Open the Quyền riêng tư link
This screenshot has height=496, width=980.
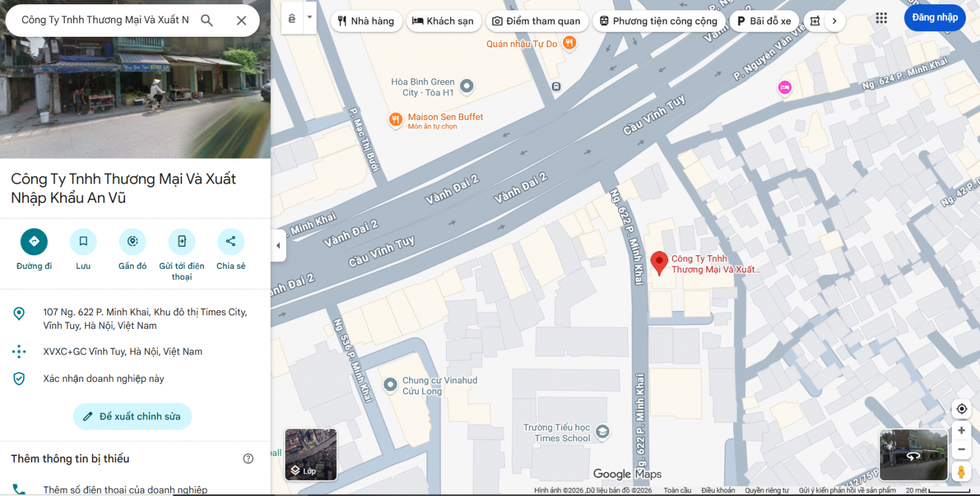tap(767, 490)
